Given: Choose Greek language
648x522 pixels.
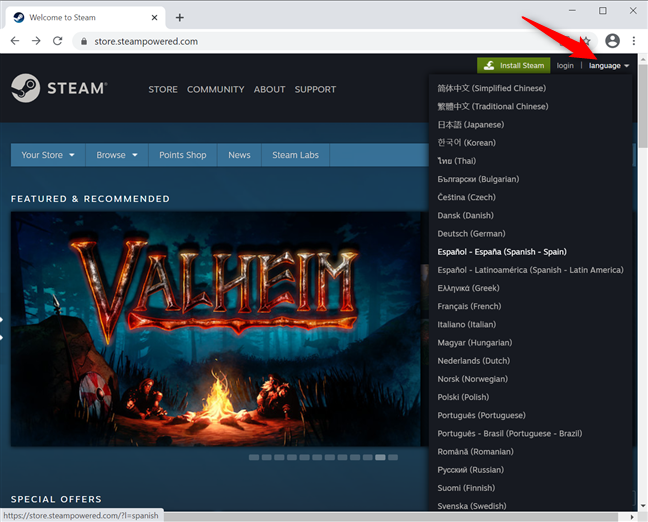Looking at the screenshot, I should click(x=468, y=288).
